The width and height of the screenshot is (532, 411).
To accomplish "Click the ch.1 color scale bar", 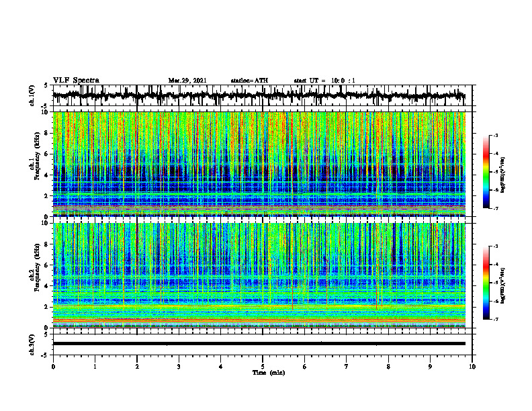I will [x=486, y=172].
